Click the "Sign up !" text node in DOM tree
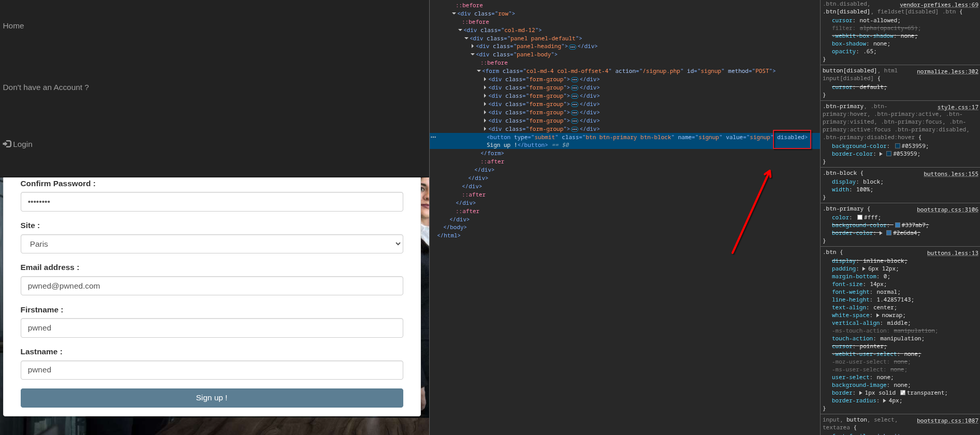This screenshot has height=435, width=980. coord(502,145)
